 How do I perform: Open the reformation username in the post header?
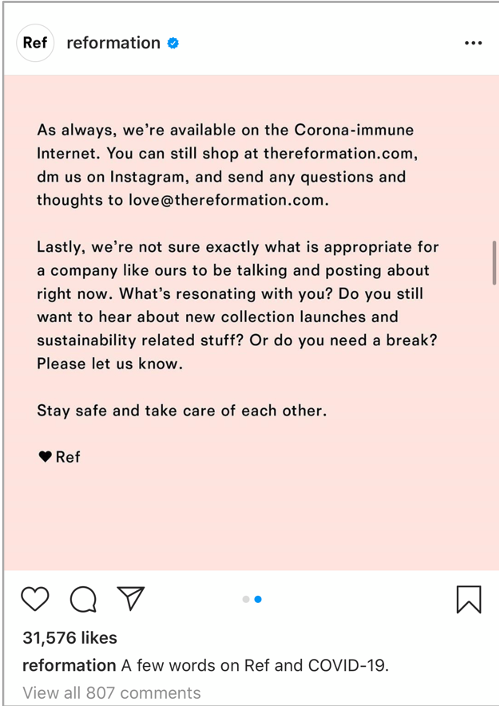113,43
